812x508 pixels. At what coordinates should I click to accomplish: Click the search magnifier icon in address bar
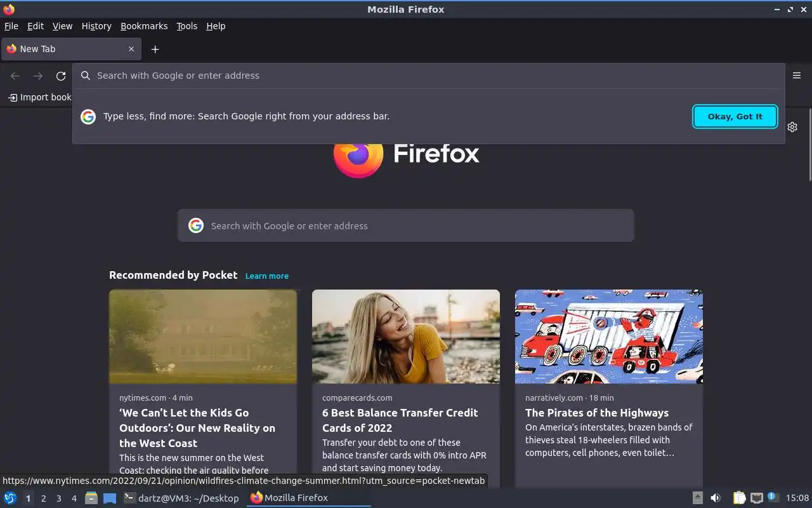click(86, 76)
